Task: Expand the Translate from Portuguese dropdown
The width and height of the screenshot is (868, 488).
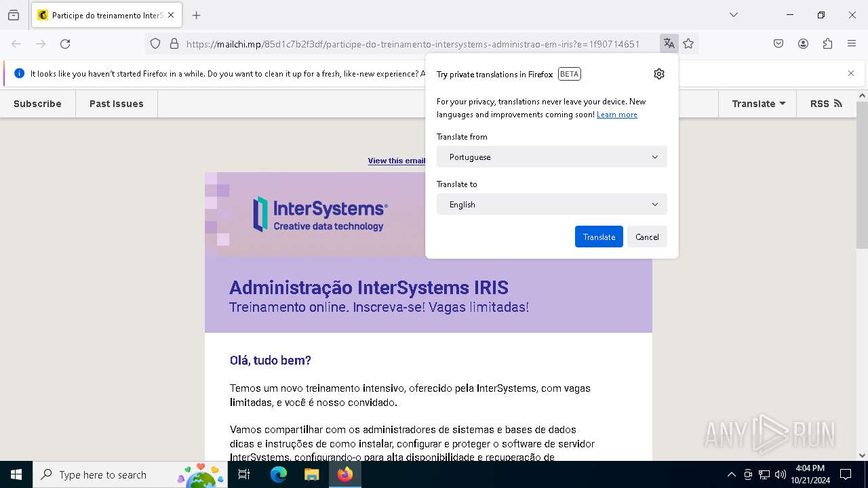Action: (x=552, y=157)
